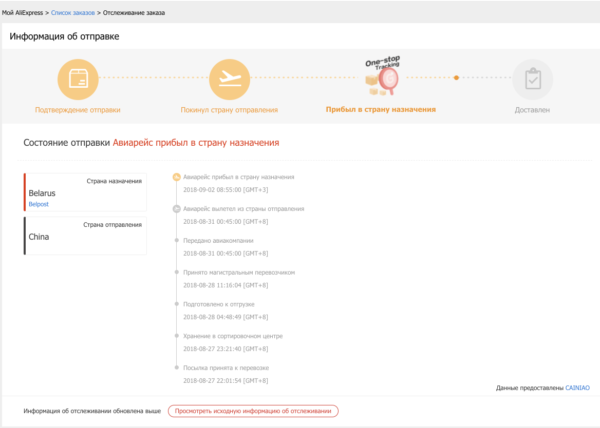Click timeline entry Посылка принята к перевозке

(226, 368)
